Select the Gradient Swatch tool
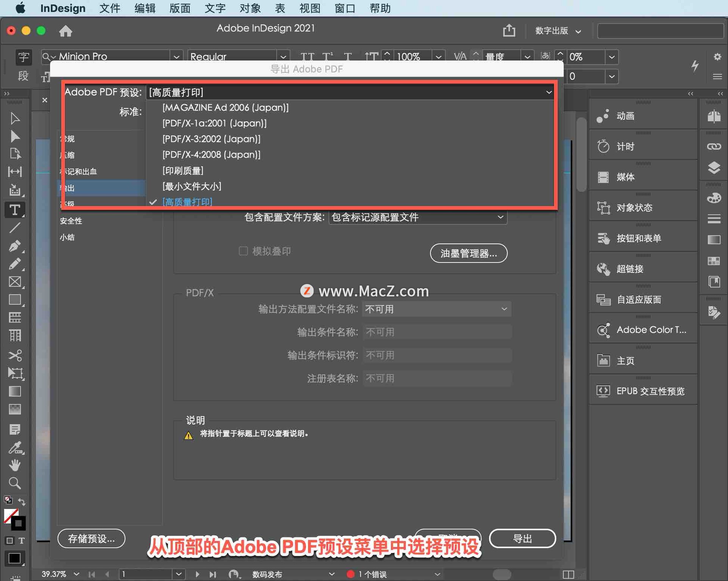This screenshot has height=581, width=728. (x=15, y=391)
